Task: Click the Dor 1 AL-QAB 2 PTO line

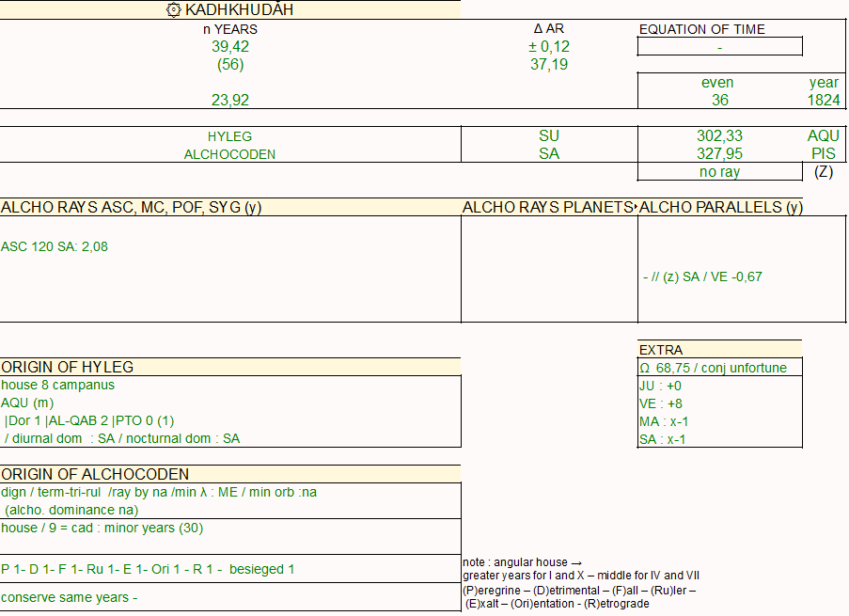Action: pyautogui.click(x=88, y=421)
